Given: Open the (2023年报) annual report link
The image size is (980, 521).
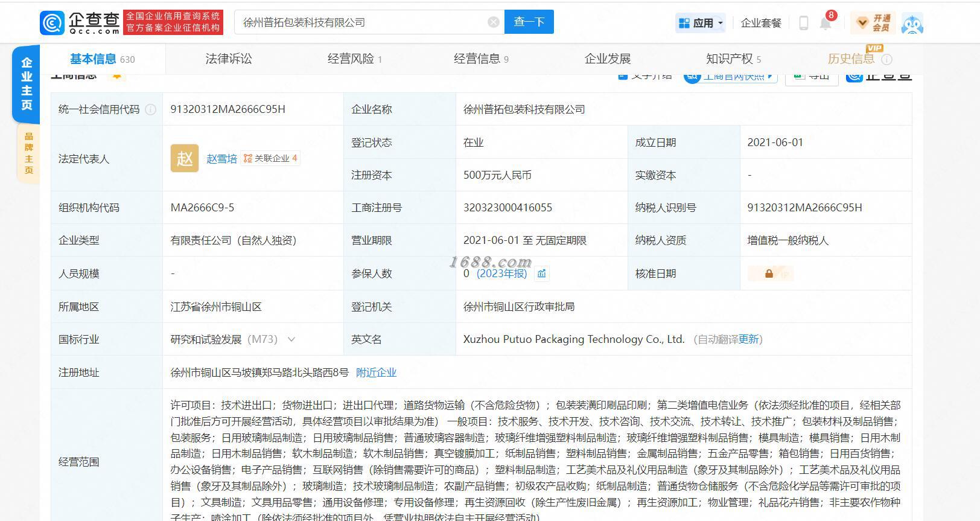Looking at the screenshot, I should pyautogui.click(x=502, y=273).
